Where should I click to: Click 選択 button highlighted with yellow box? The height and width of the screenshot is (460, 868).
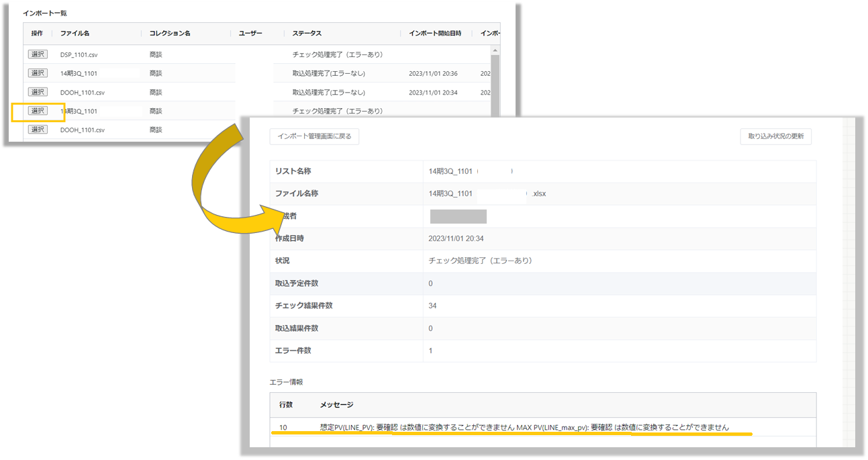(38, 111)
